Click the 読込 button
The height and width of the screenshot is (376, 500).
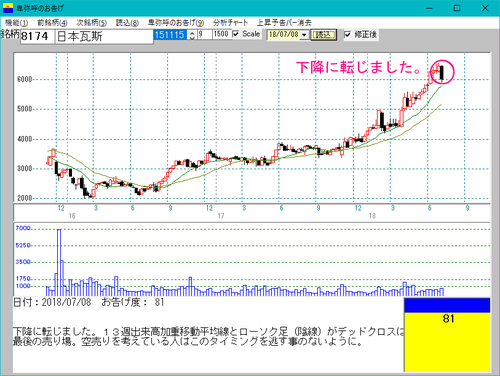[x=323, y=35]
